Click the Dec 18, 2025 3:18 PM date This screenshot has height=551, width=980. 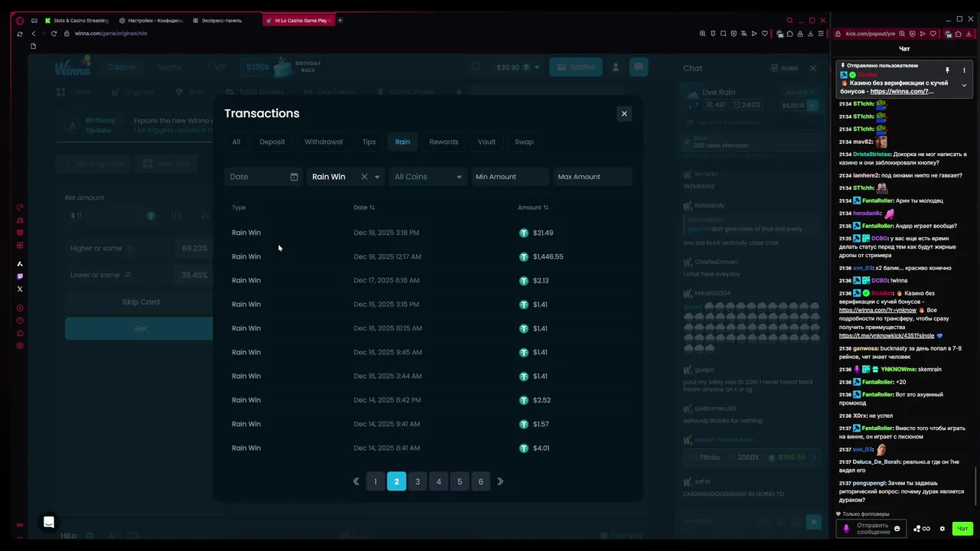(x=386, y=233)
